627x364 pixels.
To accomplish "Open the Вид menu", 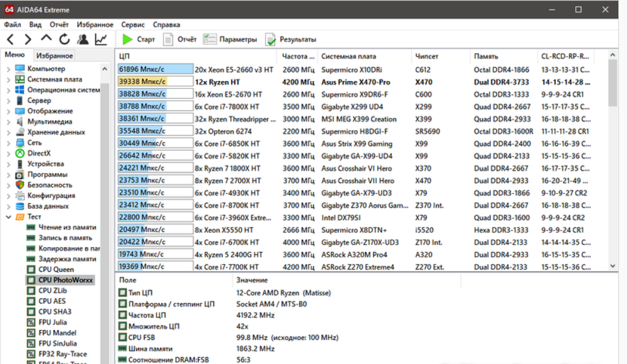I will [35, 24].
